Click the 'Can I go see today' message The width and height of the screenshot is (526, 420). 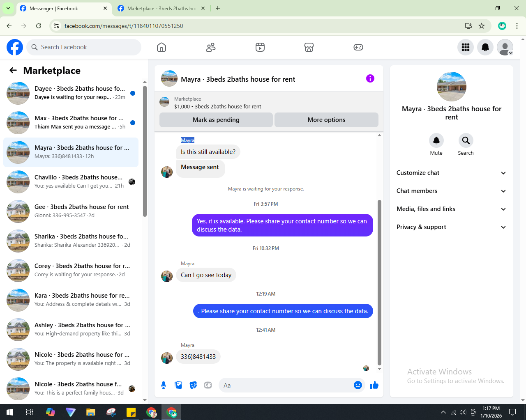click(x=206, y=275)
